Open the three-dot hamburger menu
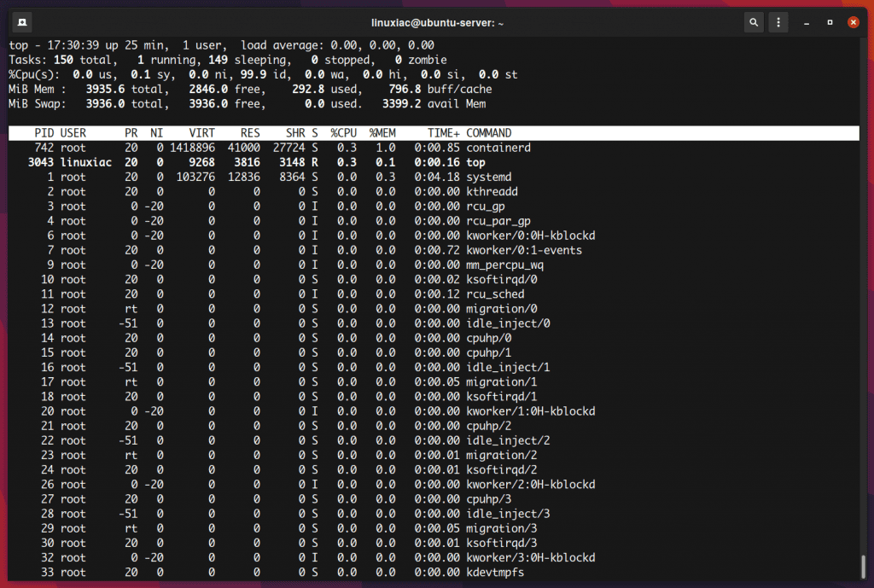Viewport: 874px width, 588px height. pos(778,22)
